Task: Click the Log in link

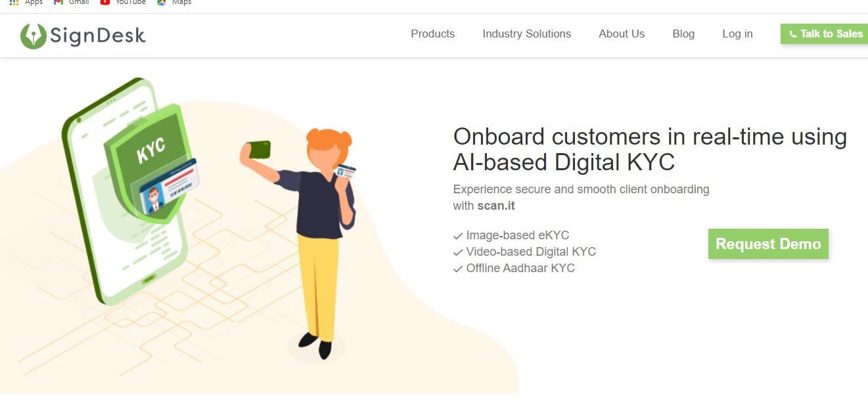Action: pyautogui.click(x=737, y=34)
